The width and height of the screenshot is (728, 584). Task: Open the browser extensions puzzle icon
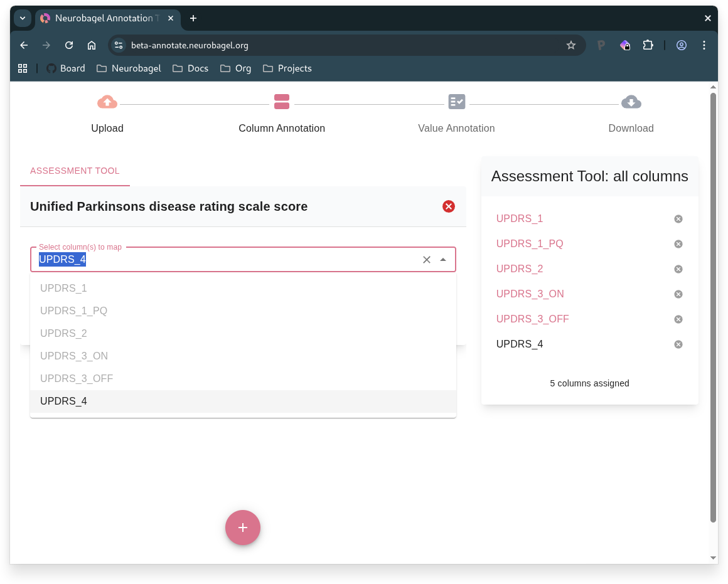click(648, 45)
